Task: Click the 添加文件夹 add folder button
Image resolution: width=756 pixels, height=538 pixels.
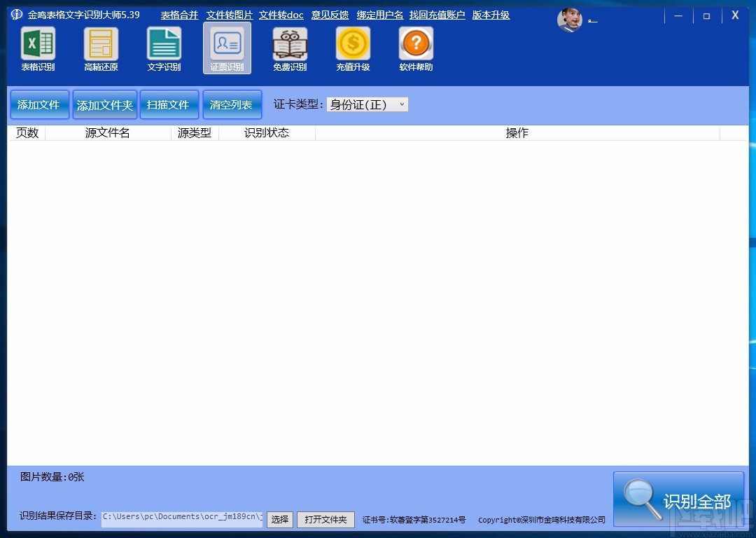Action: (104, 104)
